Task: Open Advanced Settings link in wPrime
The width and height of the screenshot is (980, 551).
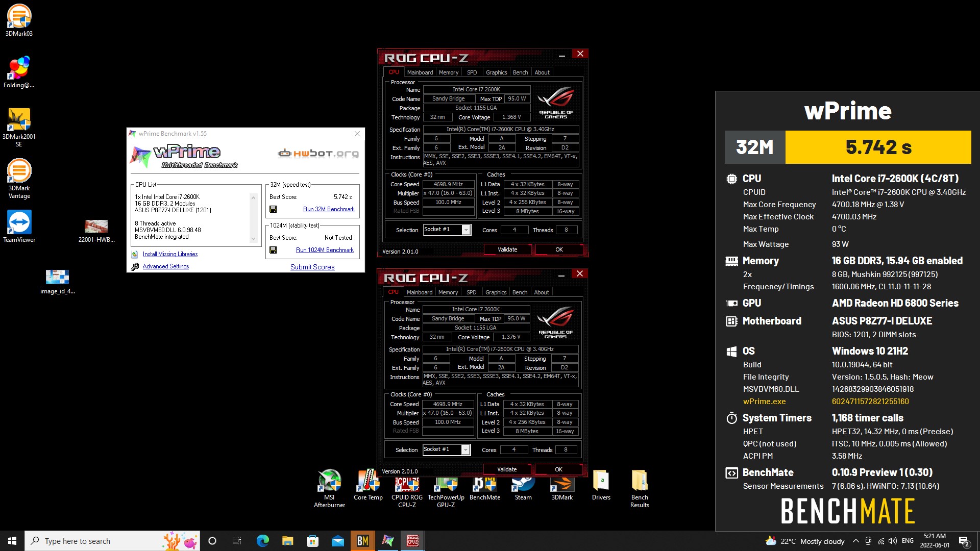Action: tap(166, 266)
